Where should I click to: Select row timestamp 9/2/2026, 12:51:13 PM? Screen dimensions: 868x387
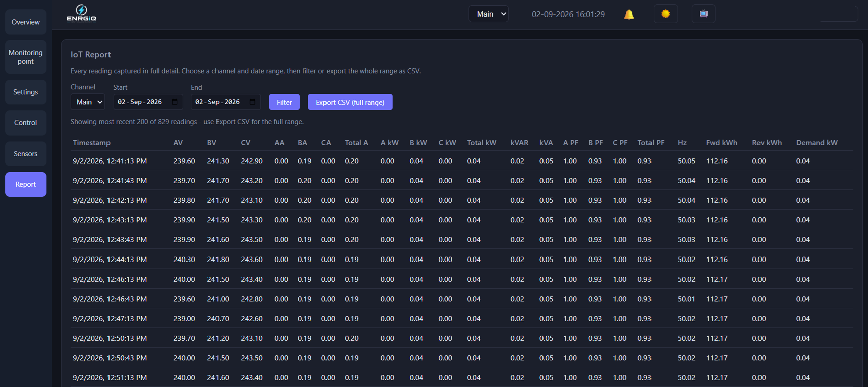[110, 378]
